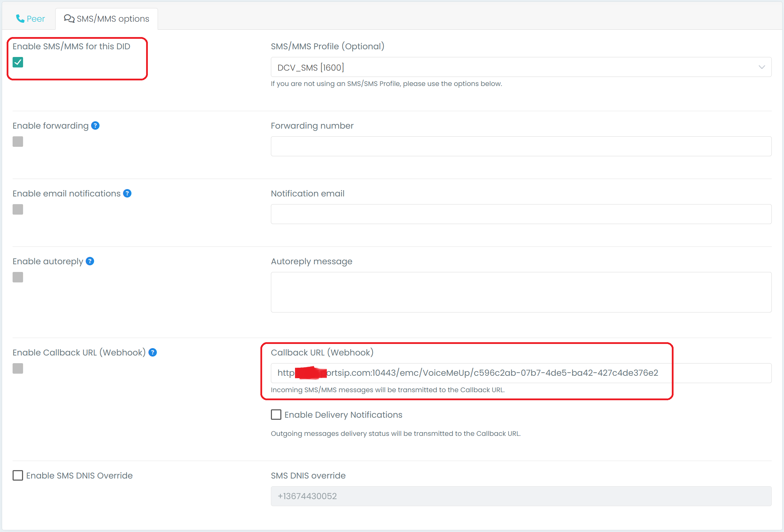
Task: Toggle the Enable forwarding checkbox
Action: coord(18,142)
